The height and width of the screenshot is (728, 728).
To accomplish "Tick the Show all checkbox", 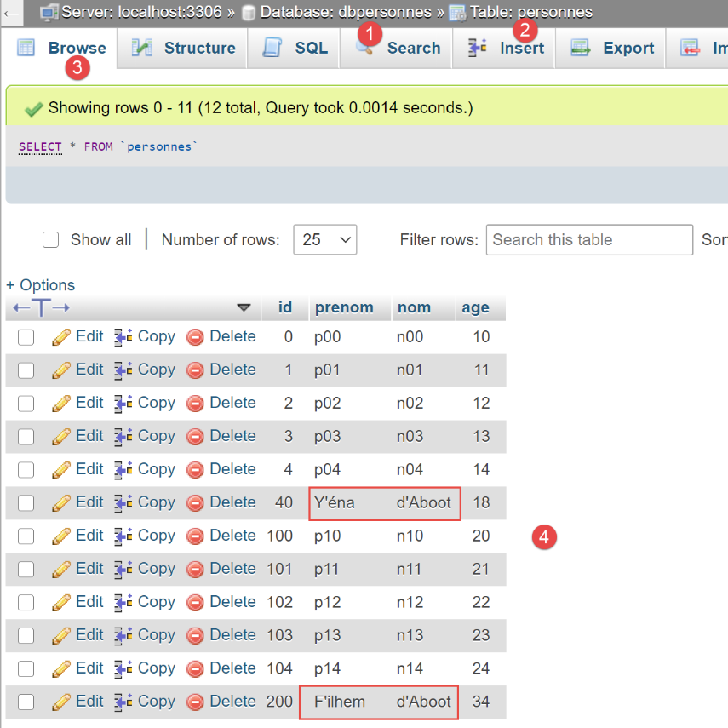I will pos(51,240).
